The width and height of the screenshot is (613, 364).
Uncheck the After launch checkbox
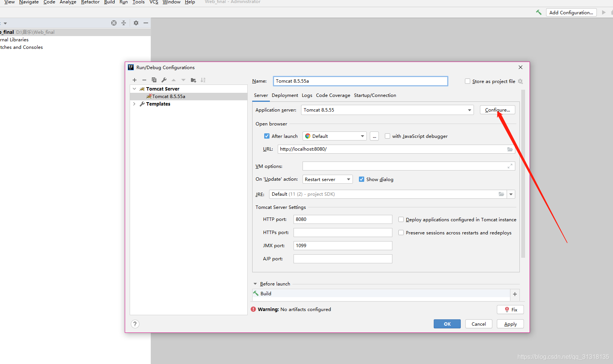click(267, 136)
